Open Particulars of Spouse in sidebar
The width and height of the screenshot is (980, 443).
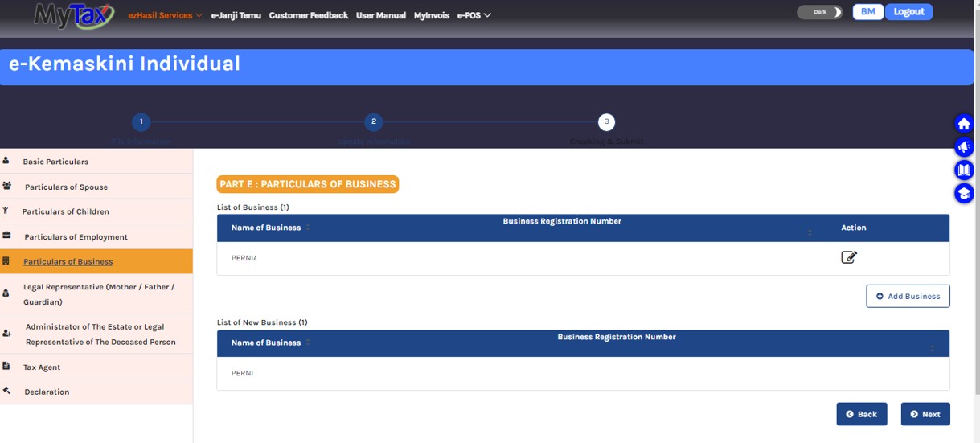(x=66, y=187)
